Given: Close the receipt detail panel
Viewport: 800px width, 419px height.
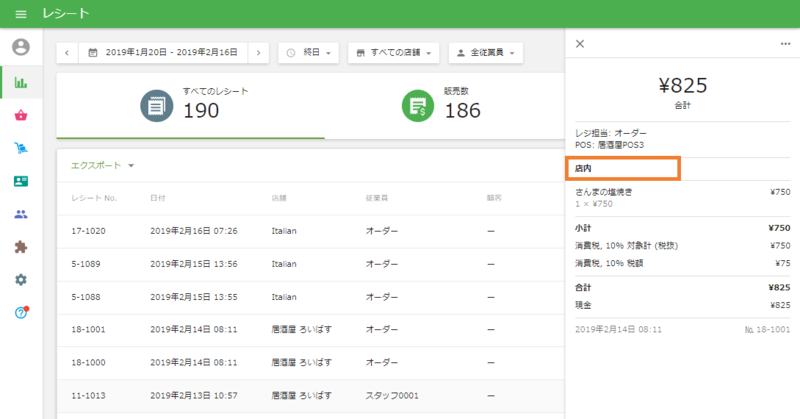Looking at the screenshot, I should pos(580,43).
